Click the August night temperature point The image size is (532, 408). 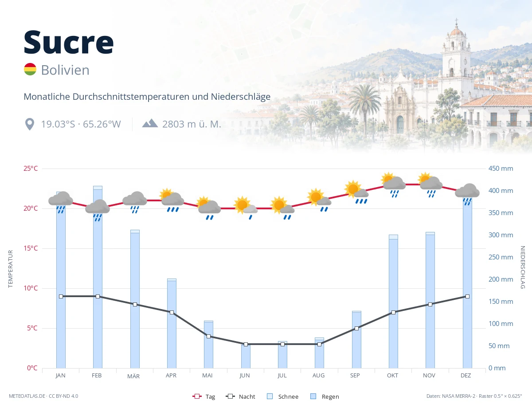[x=319, y=344]
